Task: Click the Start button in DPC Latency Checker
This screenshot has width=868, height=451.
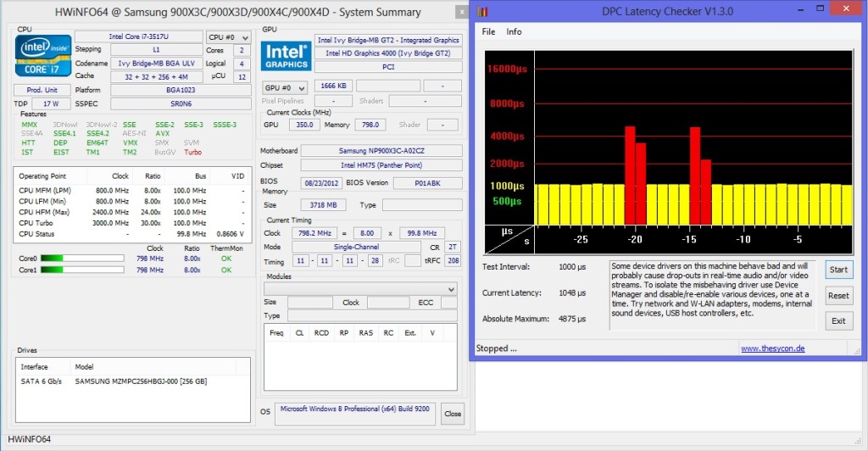Action: (838, 270)
